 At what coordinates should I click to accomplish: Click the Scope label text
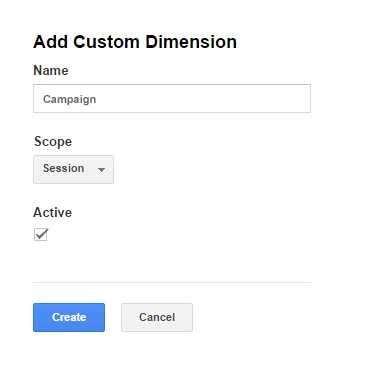pyautogui.click(x=53, y=142)
